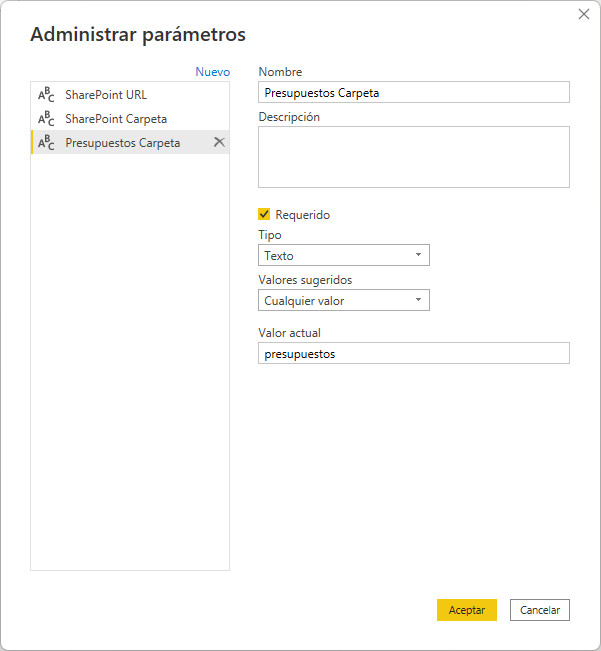The width and height of the screenshot is (601, 651).
Task: Close the Administrar parámetros dialog
Action: coord(584,14)
